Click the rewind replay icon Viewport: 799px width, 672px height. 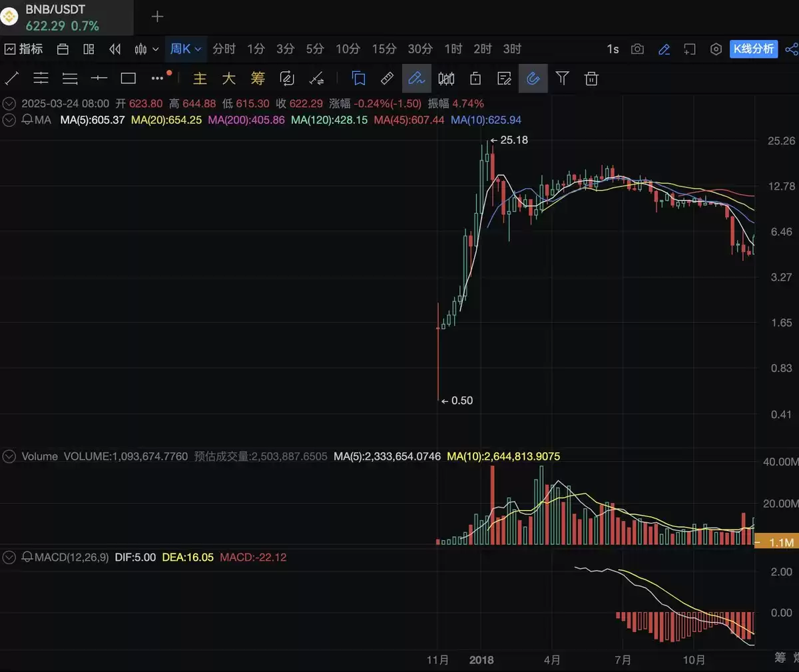[x=115, y=49]
